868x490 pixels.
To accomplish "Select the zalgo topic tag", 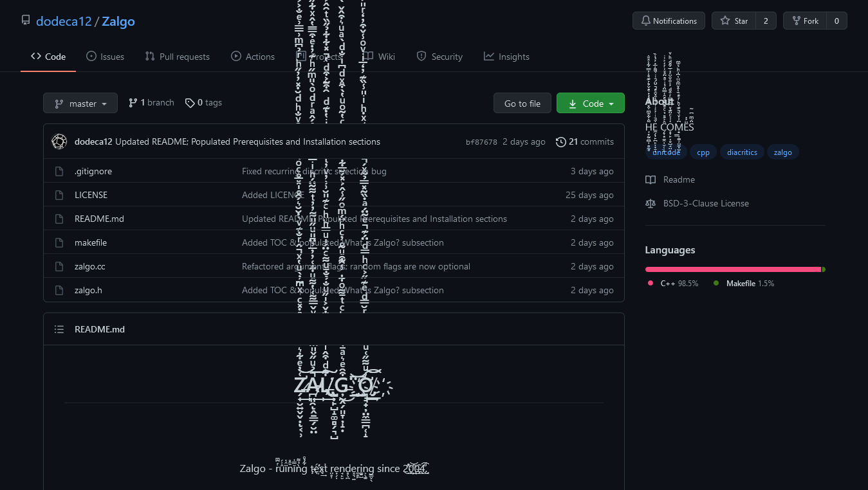I will (x=783, y=152).
